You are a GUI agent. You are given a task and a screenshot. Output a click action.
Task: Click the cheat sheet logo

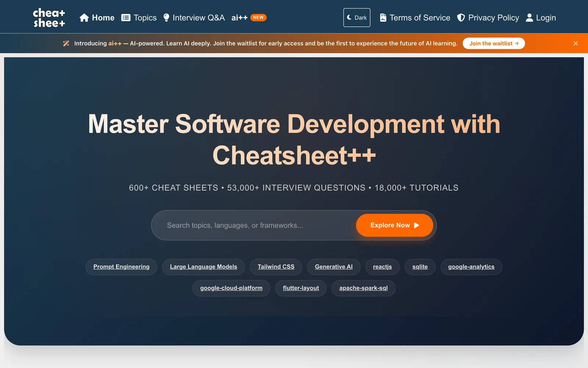[x=49, y=18]
